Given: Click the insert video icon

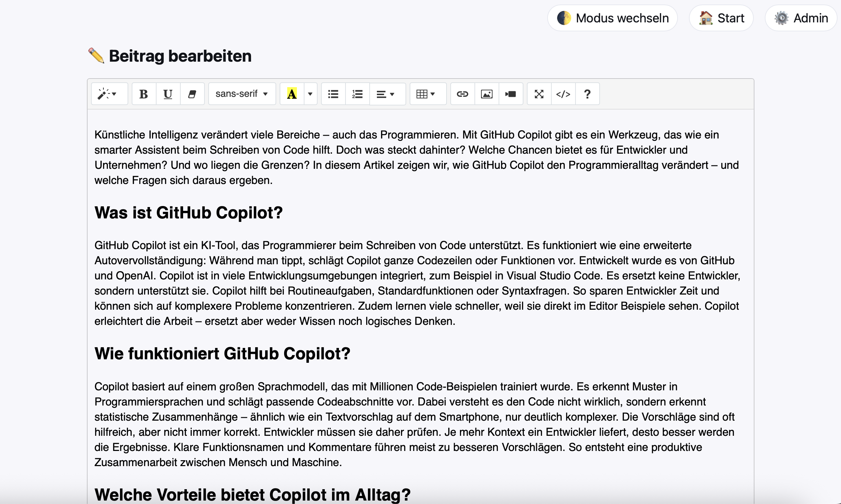Looking at the screenshot, I should point(511,94).
